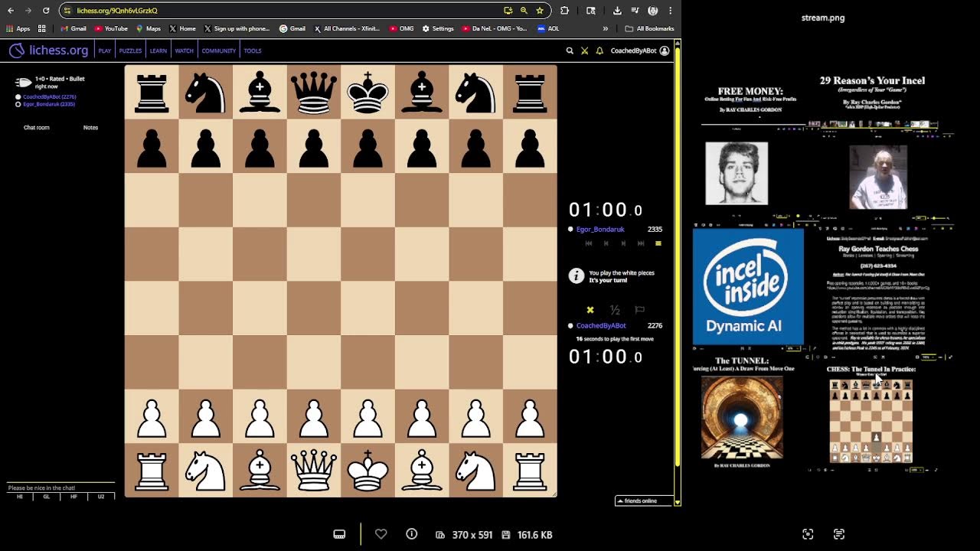Select the white d2 pawn
This screenshot has height=551, width=980.
point(314,416)
